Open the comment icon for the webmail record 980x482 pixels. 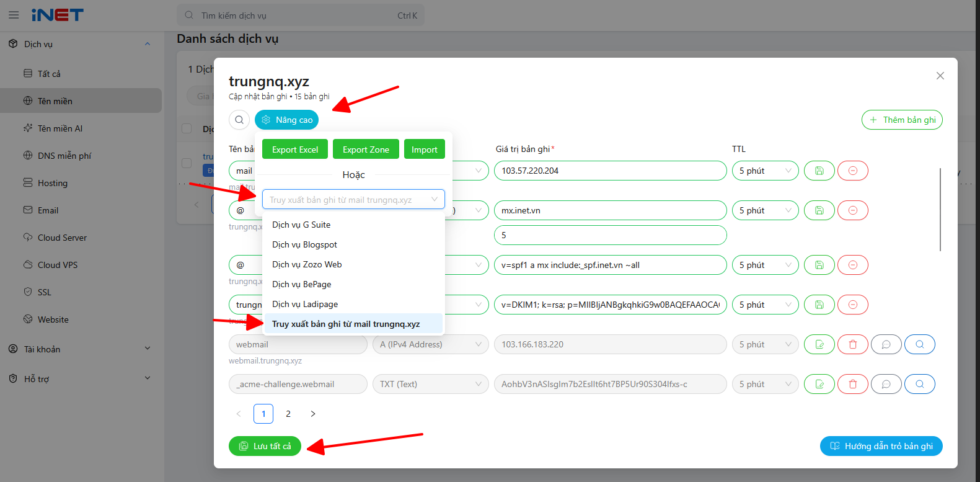click(886, 344)
